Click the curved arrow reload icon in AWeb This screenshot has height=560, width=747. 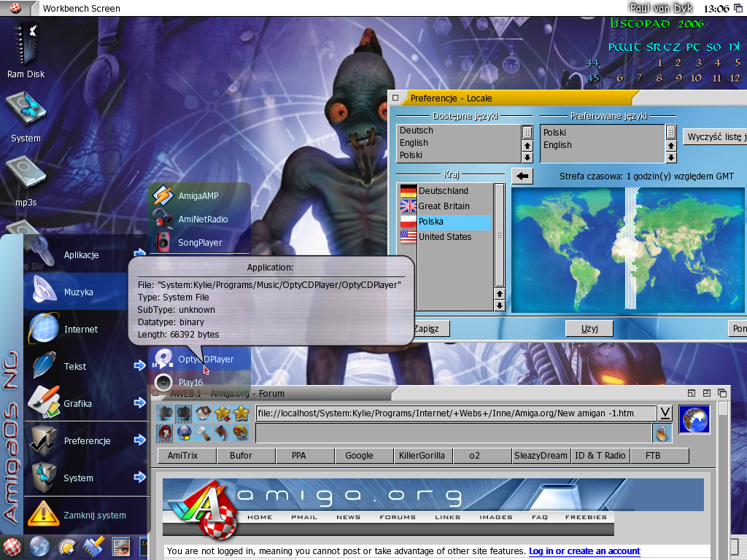click(222, 433)
